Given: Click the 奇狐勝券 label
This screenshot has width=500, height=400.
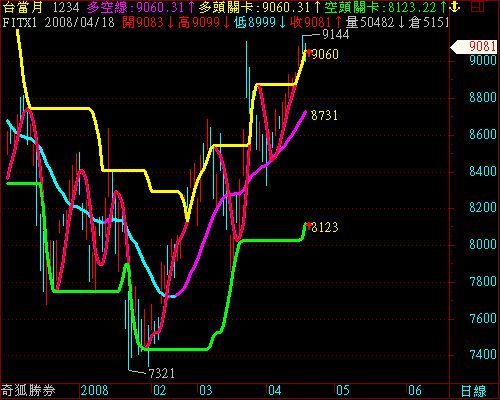Looking at the screenshot, I should coord(28,390).
